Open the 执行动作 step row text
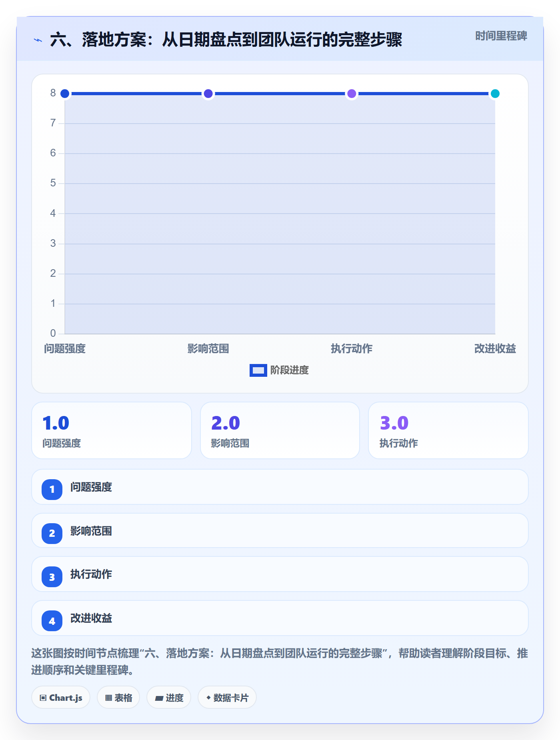 91,574
